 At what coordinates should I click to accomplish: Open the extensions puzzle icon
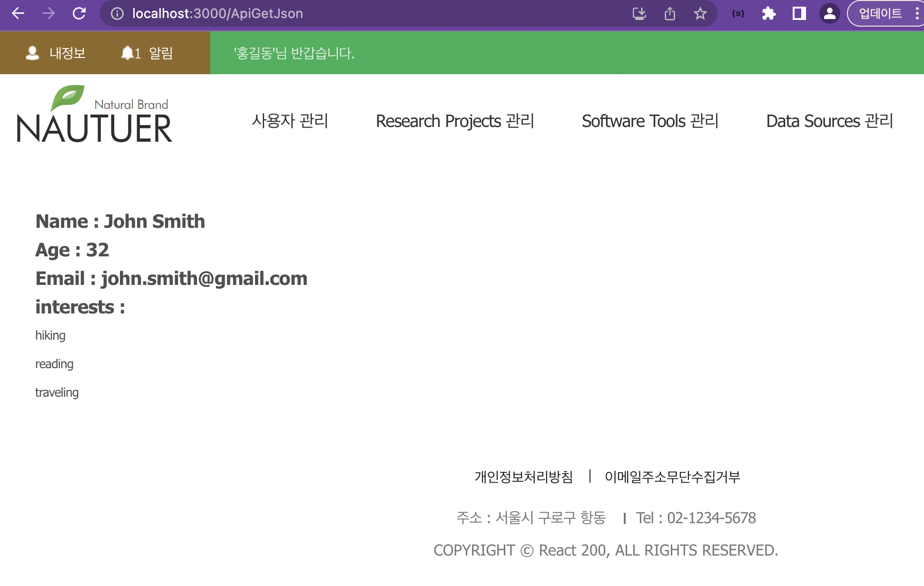click(768, 14)
